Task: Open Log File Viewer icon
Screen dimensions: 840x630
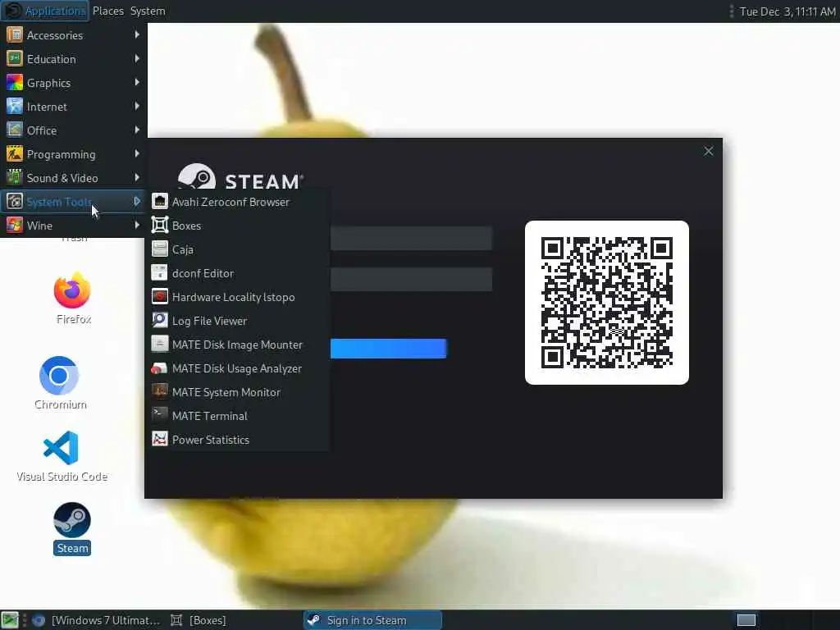Action: [x=160, y=321]
